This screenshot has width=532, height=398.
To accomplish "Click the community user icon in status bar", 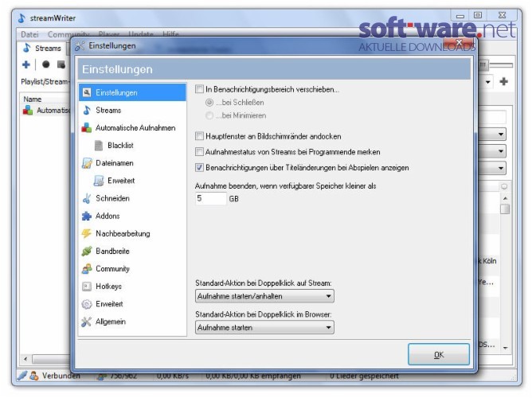I will (33, 375).
